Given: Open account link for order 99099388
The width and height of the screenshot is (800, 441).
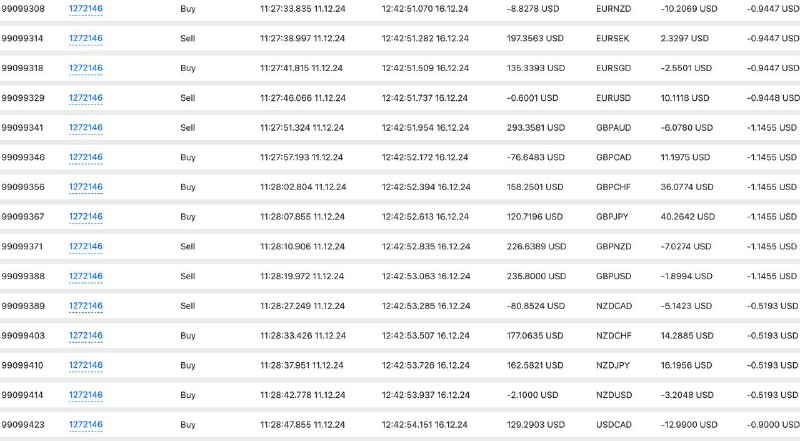Looking at the screenshot, I should 86,276.
